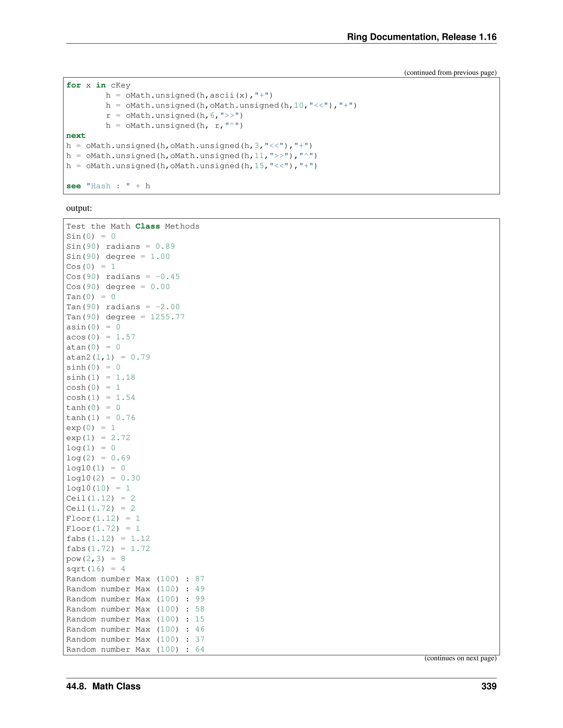Viewport: 563px width, 728px height.
Task: Click the 'see' keyword in code
Action: click(x=73, y=186)
